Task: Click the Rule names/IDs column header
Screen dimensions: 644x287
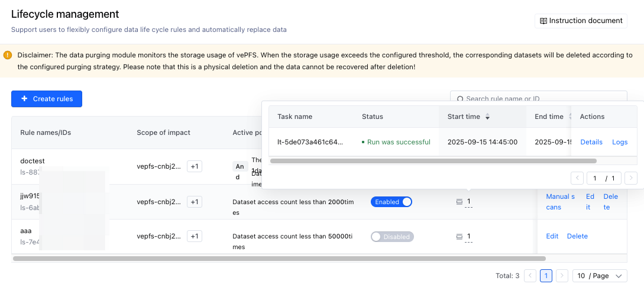Action: point(46,133)
